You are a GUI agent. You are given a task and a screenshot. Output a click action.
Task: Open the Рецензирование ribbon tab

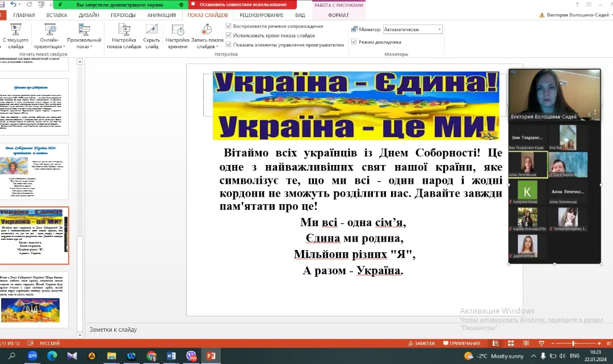[x=261, y=15]
